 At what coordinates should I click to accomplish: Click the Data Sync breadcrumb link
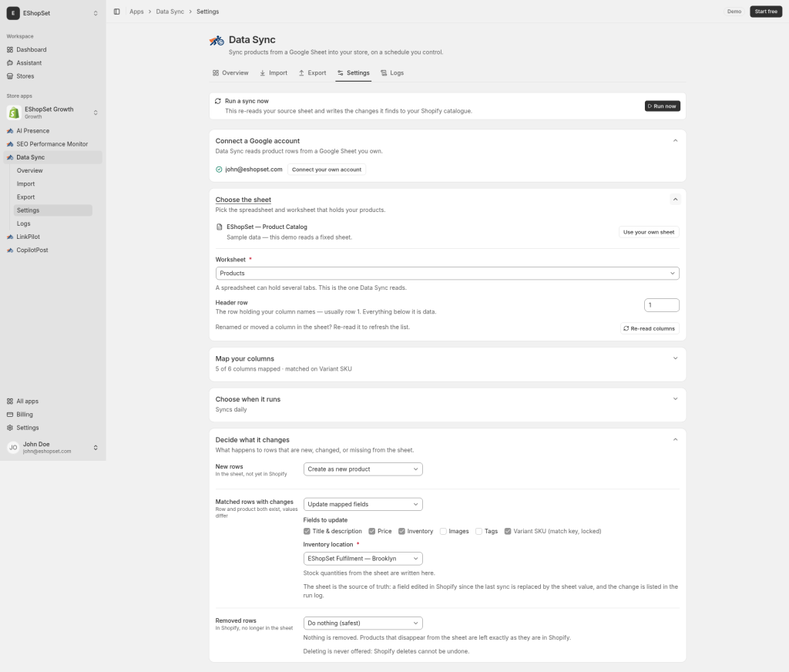[170, 12]
